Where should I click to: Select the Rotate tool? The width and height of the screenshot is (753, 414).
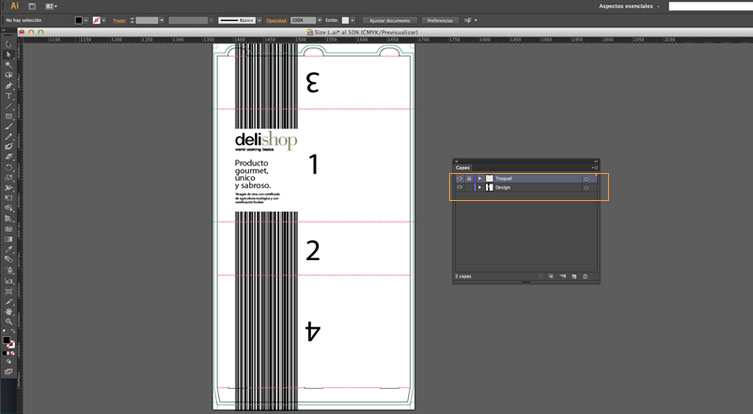click(8, 167)
